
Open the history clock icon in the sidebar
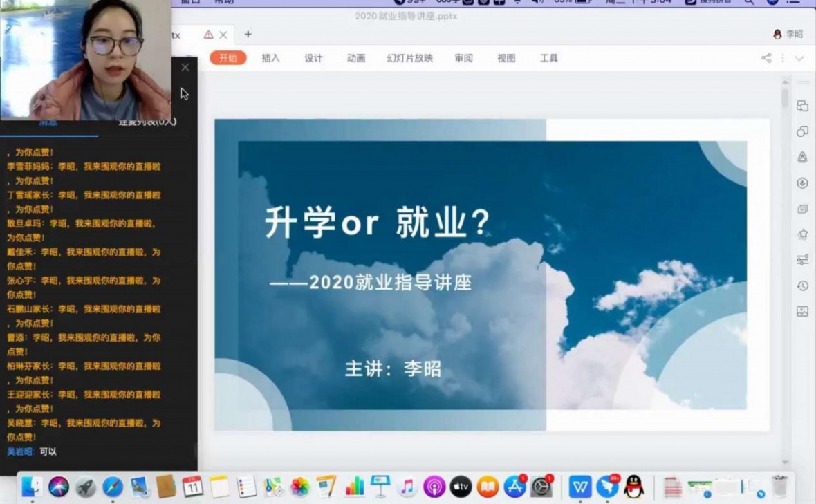click(x=802, y=286)
